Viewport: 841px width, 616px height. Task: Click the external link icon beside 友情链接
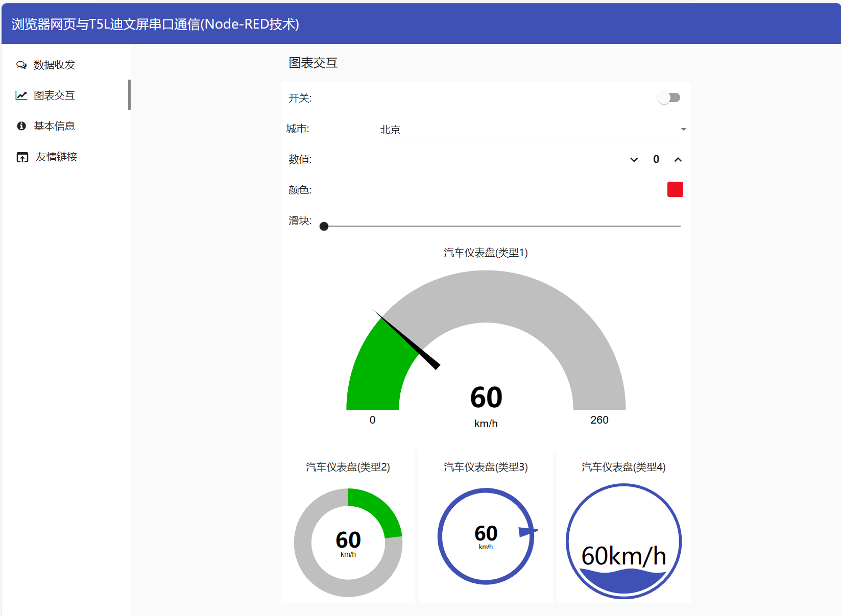22,157
